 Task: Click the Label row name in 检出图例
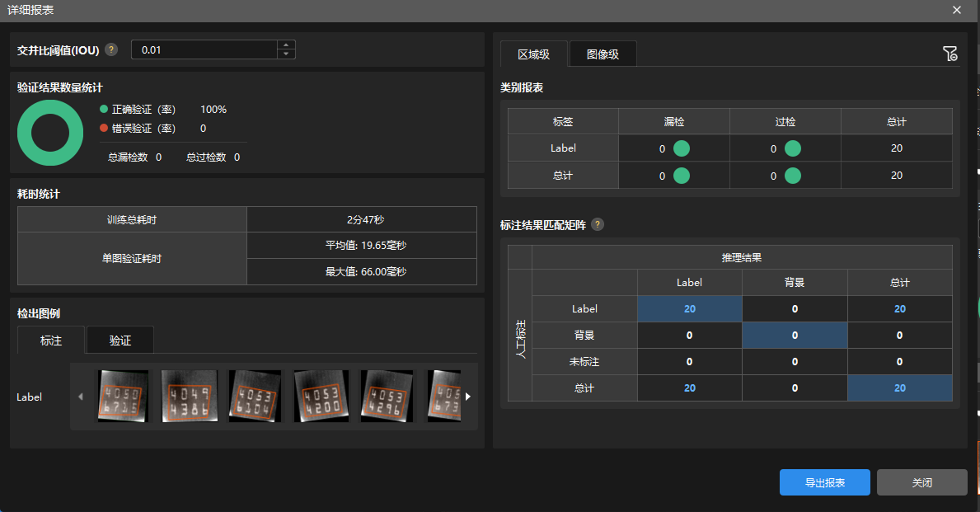[x=30, y=397]
